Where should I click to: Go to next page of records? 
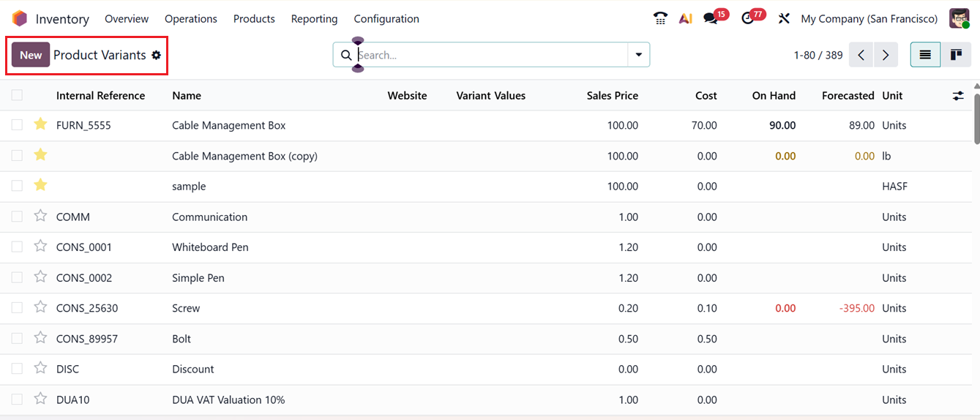point(886,55)
